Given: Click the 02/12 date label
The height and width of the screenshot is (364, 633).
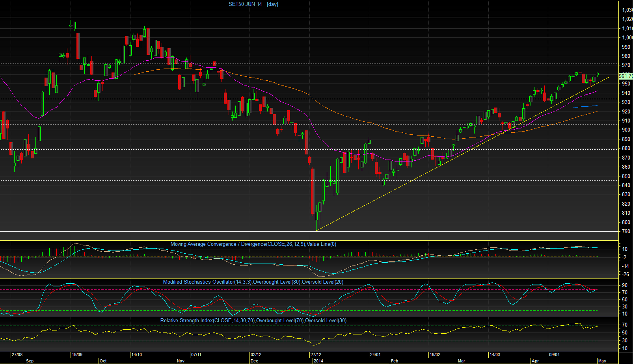Looking at the screenshot, I should pyautogui.click(x=256, y=355).
